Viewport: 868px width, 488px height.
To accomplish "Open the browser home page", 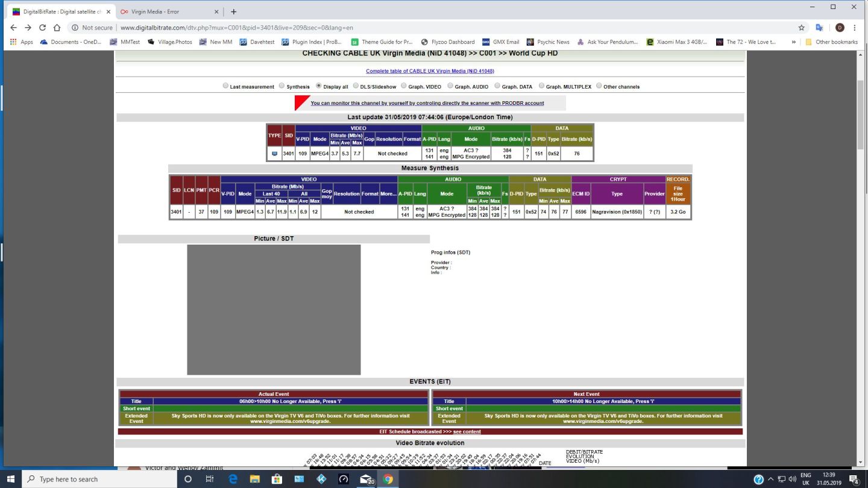I will (x=57, y=28).
